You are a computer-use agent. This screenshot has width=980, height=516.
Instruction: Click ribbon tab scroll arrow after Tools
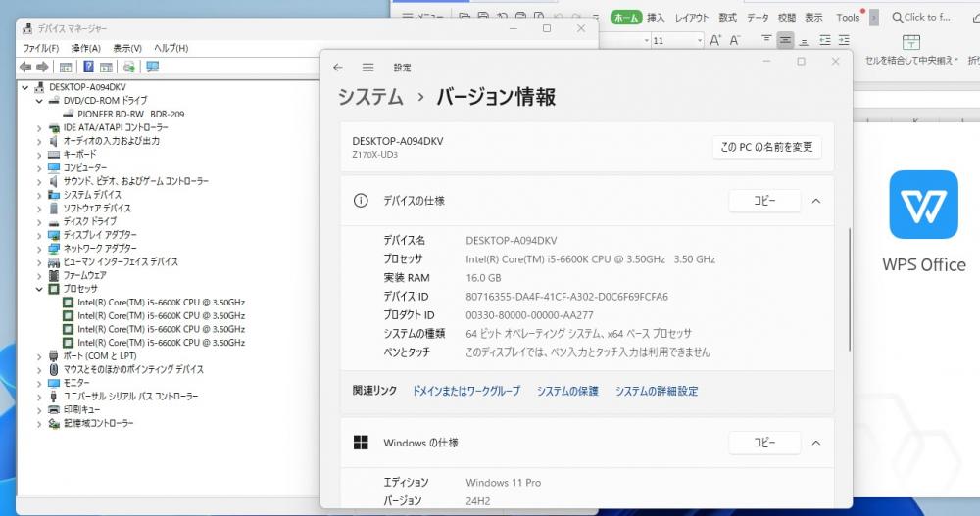[874, 18]
